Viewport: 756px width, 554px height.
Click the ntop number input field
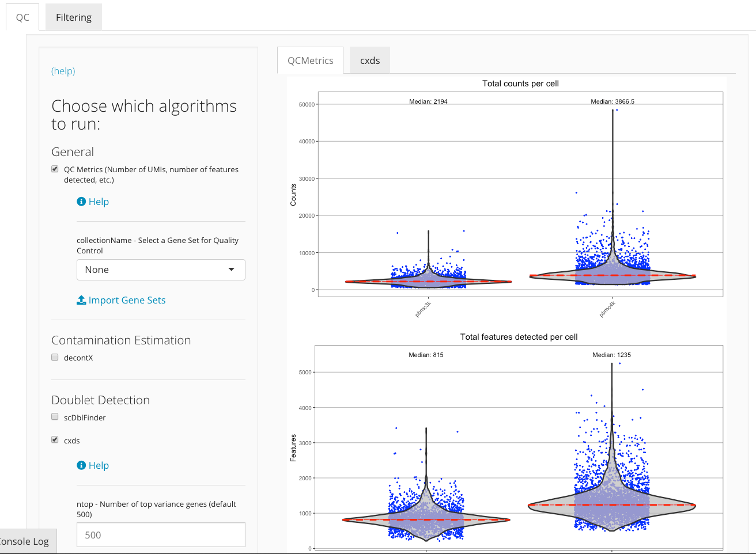tap(161, 535)
